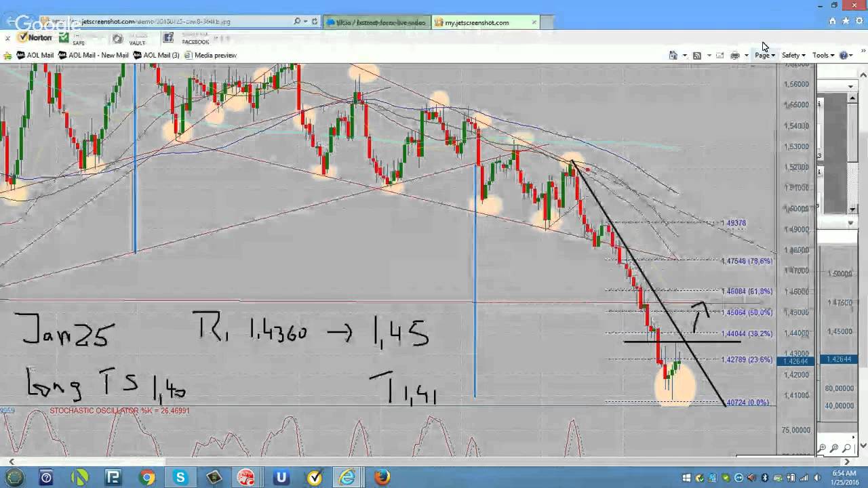Click the blue question-mark taskbar icon

tap(46, 478)
